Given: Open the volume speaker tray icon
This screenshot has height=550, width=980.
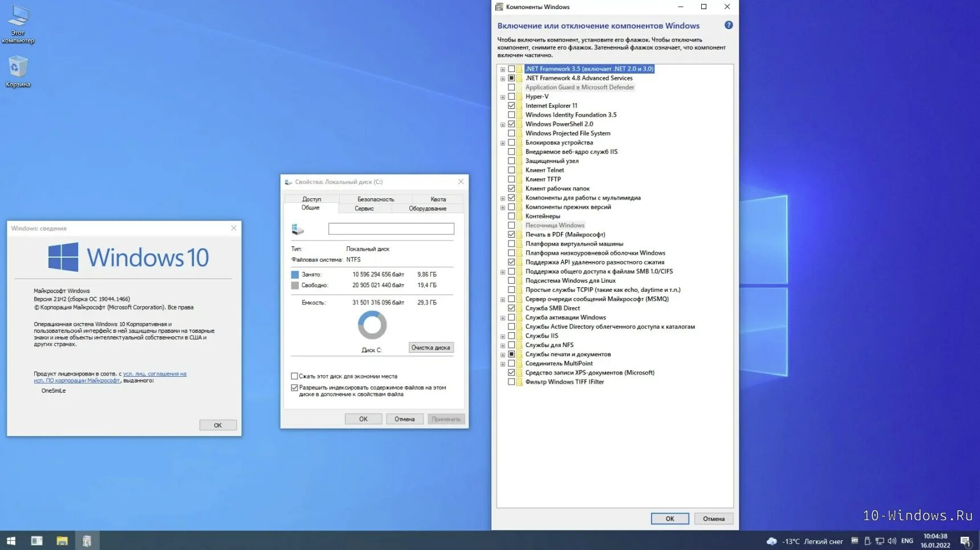Looking at the screenshot, I should pyautogui.click(x=892, y=541).
